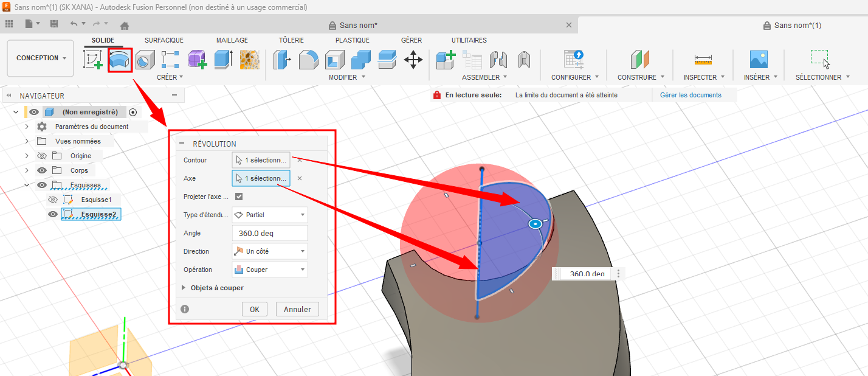Hide the Esquisses folder via eye icon
The height and width of the screenshot is (376, 868).
[x=42, y=185]
